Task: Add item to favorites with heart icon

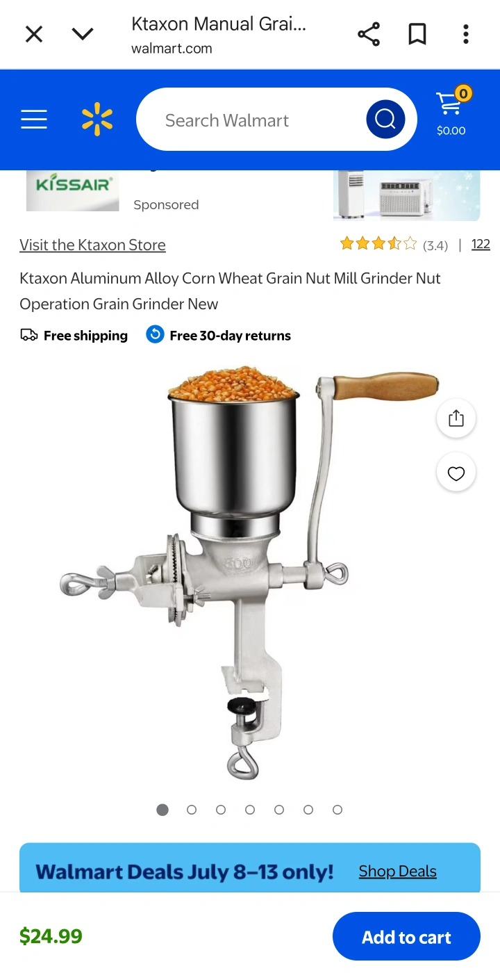Action: click(456, 473)
